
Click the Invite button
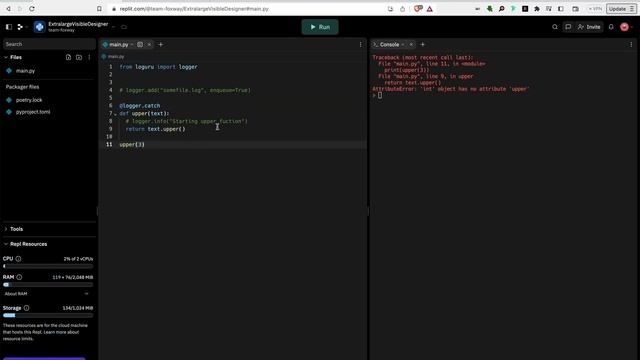pos(589,27)
